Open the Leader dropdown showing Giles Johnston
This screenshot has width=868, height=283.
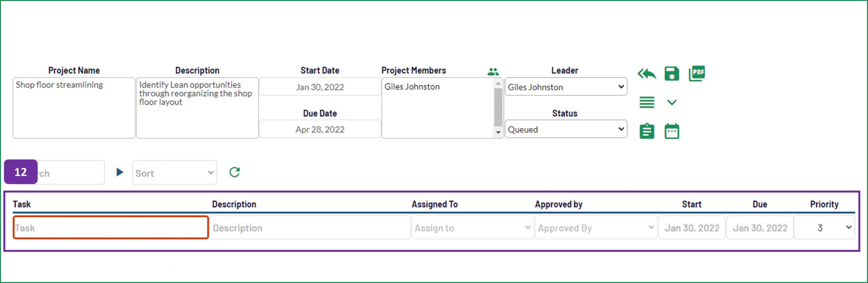(566, 87)
